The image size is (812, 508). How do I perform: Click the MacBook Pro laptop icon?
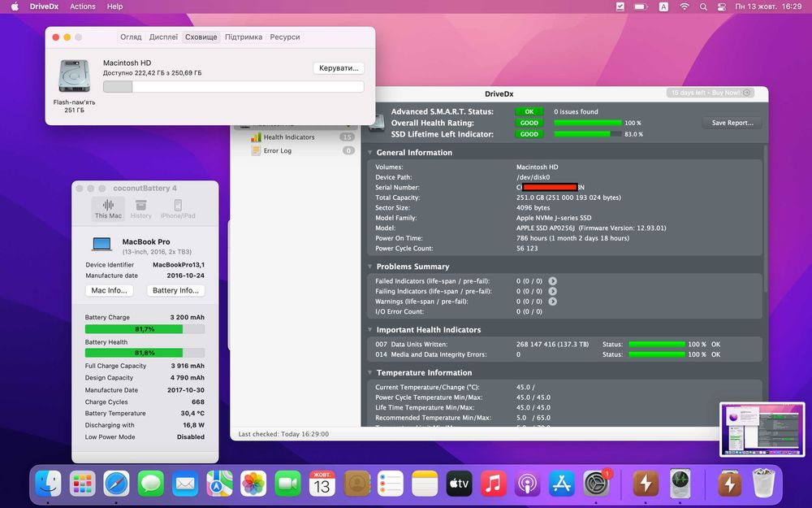click(101, 244)
